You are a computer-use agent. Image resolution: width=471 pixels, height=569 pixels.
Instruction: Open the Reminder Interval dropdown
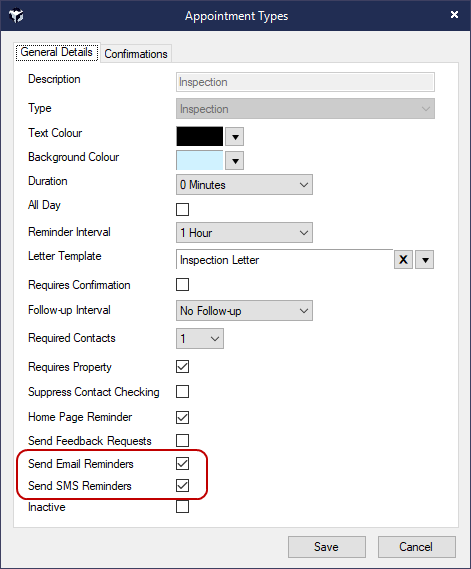pyautogui.click(x=244, y=233)
